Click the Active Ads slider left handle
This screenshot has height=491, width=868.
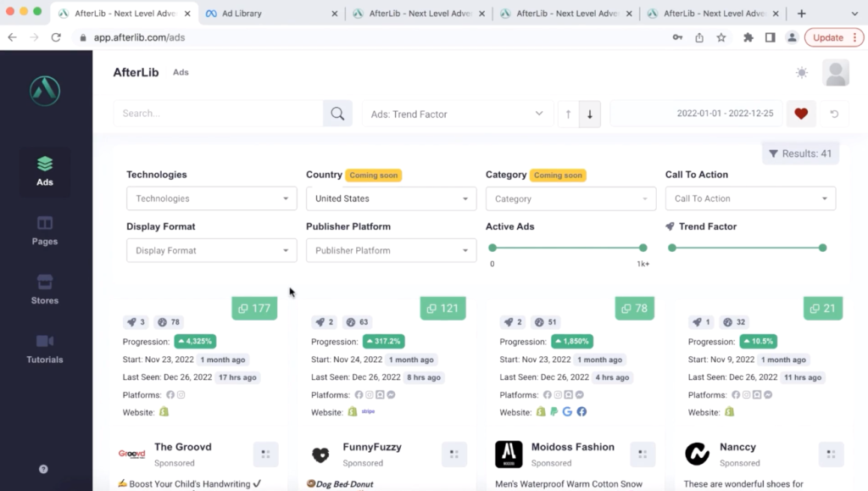[x=492, y=248]
